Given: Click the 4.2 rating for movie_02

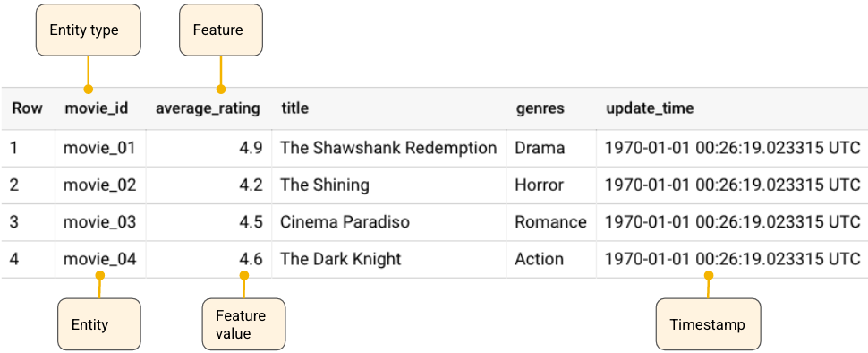Looking at the screenshot, I should [x=251, y=185].
